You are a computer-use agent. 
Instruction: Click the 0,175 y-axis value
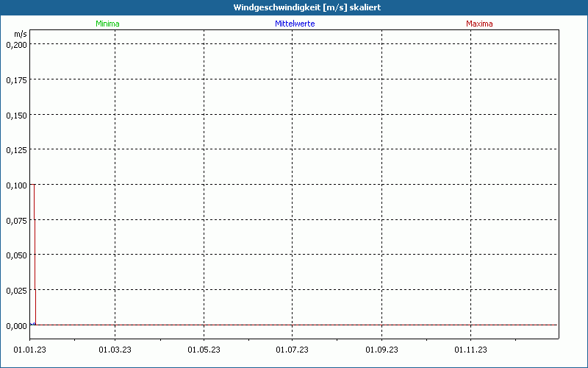tap(16, 80)
